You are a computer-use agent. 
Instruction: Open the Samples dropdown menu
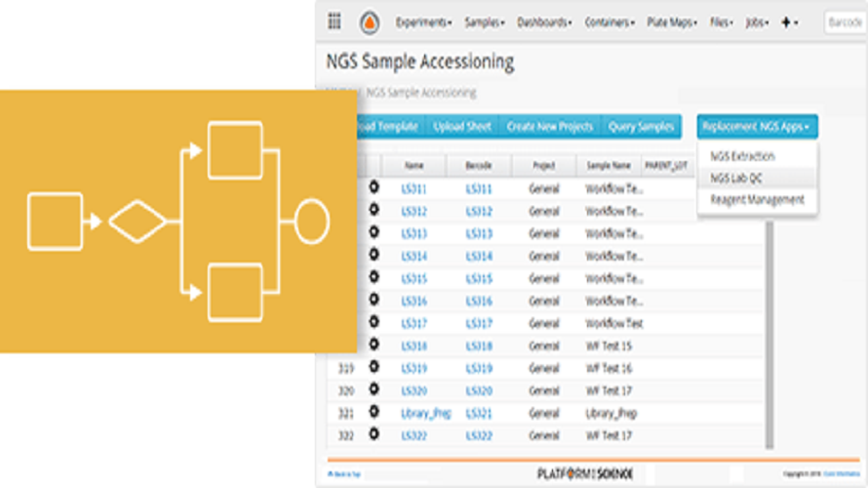pos(486,21)
